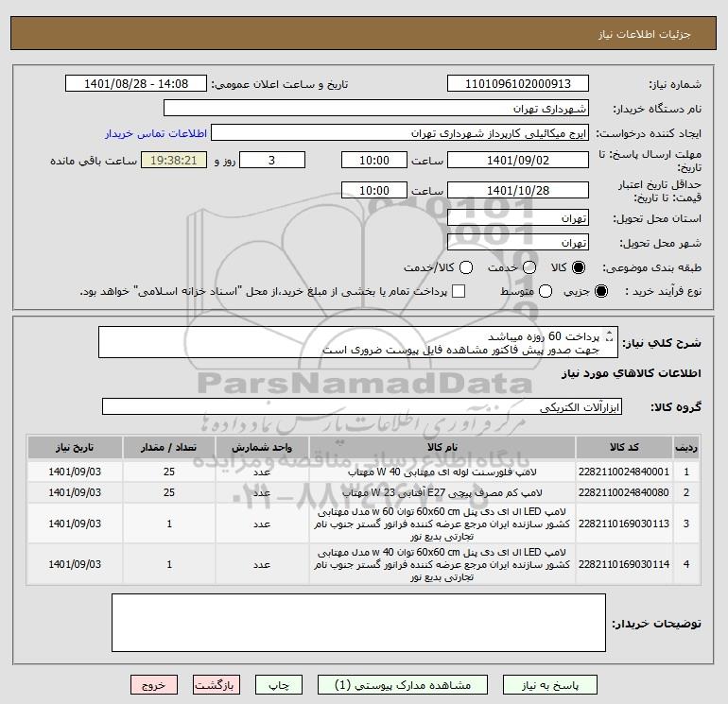This screenshot has width=728, height=704.
Task: Click the تعداد / مقدار column header
Action: coord(168,447)
